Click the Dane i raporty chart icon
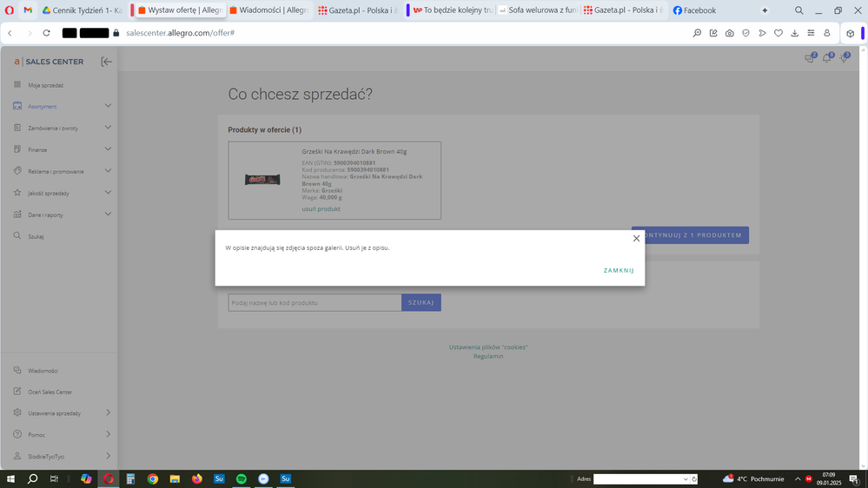 [17, 214]
